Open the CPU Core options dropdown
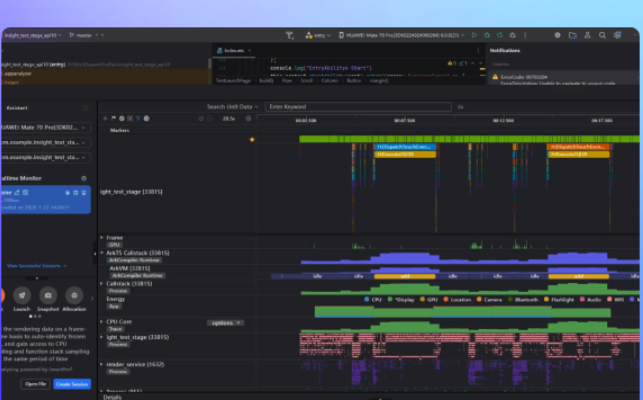 225,322
